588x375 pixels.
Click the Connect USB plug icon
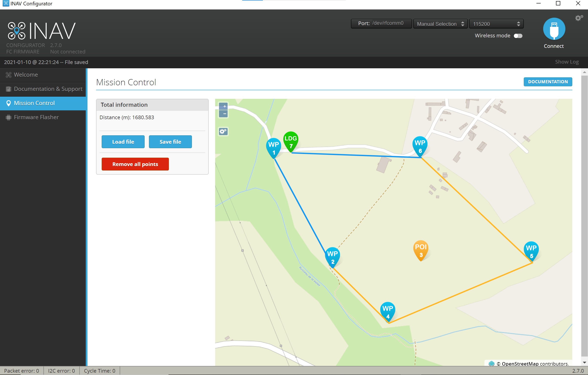pyautogui.click(x=554, y=29)
